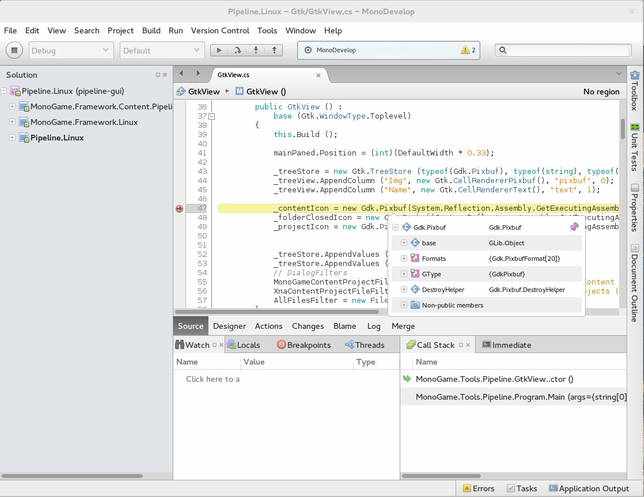This screenshot has height=497, width=644.
Task: Open the Search menu
Action: 87,30
